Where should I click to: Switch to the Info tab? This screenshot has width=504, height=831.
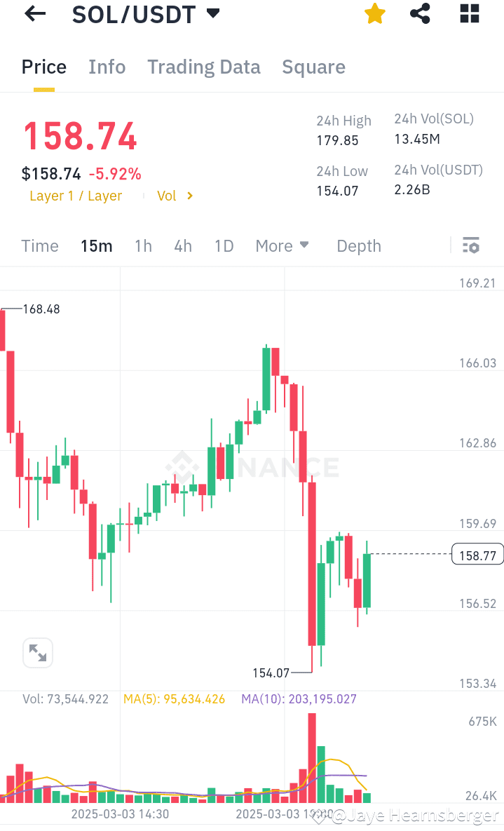click(107, 67)
